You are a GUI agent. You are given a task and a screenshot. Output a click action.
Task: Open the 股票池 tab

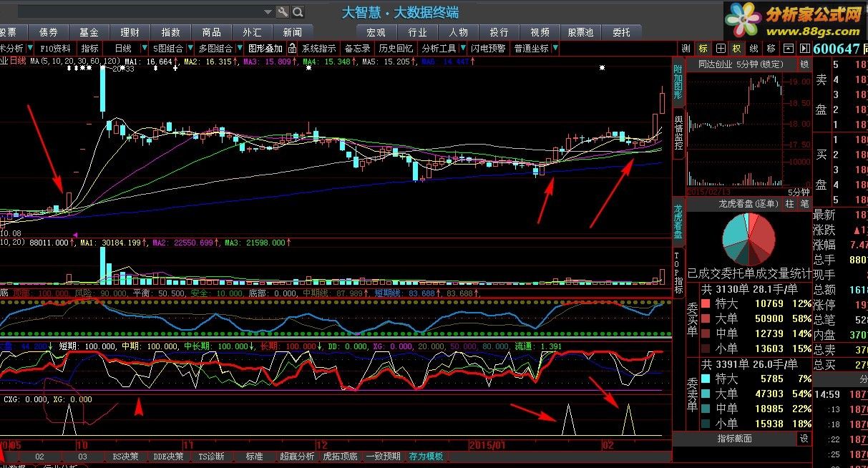coord(581,32)
